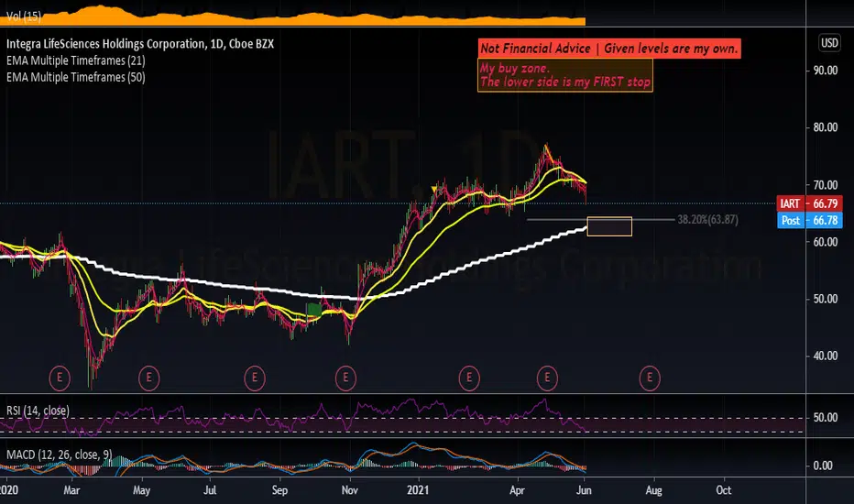Click the 2021 label on time axis
Screen dimensions: 854x504
coord(418,490)
